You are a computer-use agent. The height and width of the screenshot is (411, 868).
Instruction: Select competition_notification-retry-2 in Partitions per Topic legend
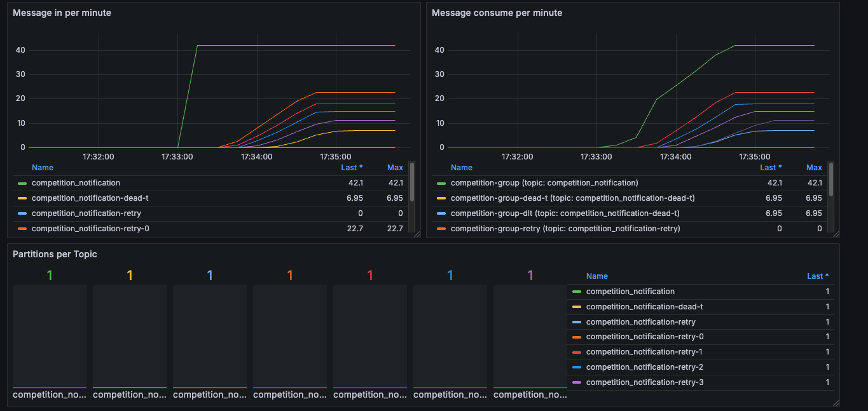coord(645,367)
